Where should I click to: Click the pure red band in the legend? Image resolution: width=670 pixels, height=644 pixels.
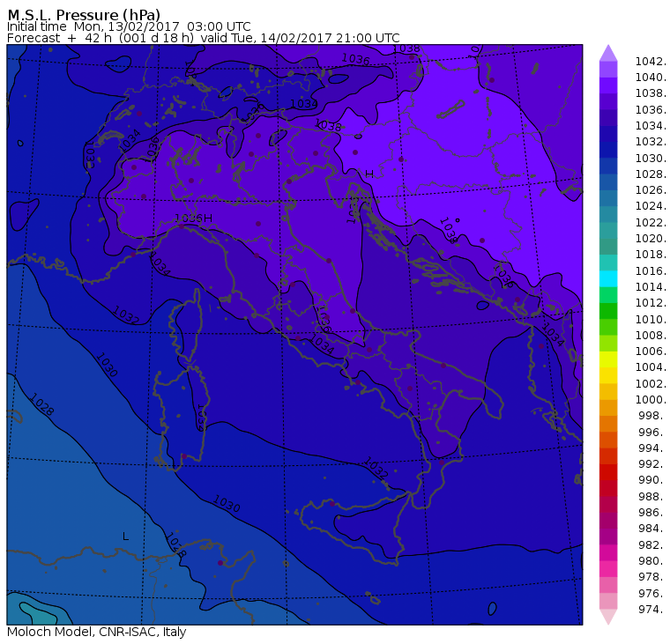[x=608, y=472]
